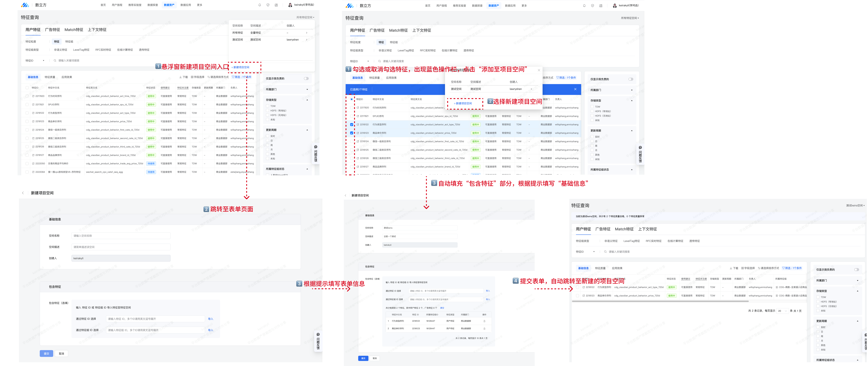
Task: Click the partially-selected header checkbox beside 特征ID
Action: point(352,99)
